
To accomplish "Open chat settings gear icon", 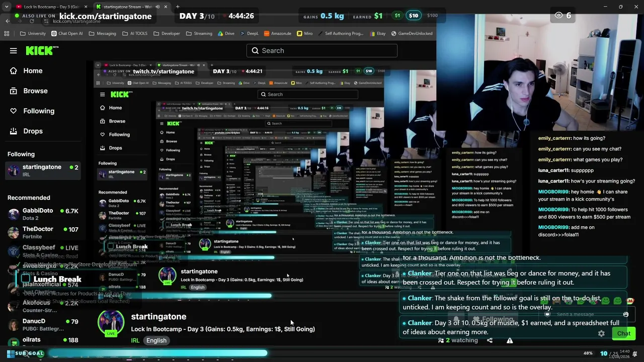I will click(601, 333).
